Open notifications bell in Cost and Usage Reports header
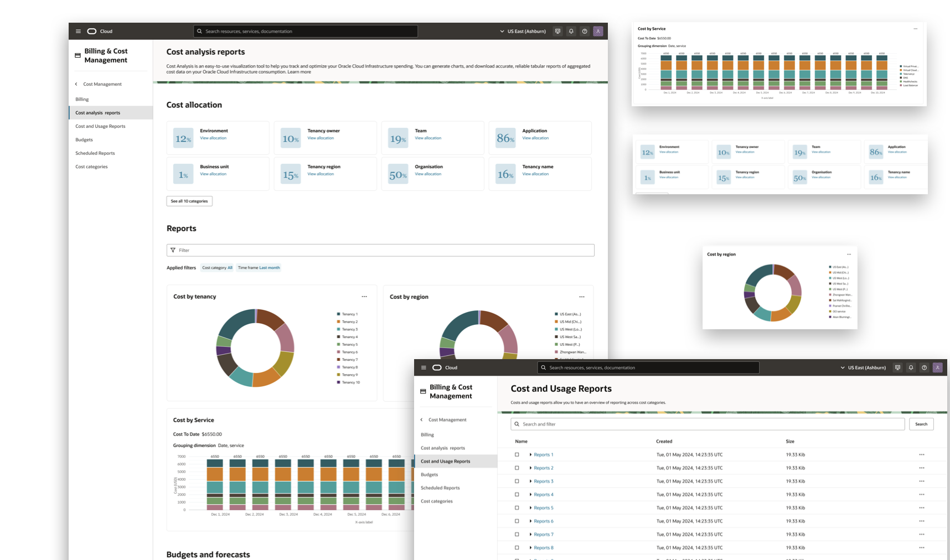 pyautogui.click(x=911, y=367)
